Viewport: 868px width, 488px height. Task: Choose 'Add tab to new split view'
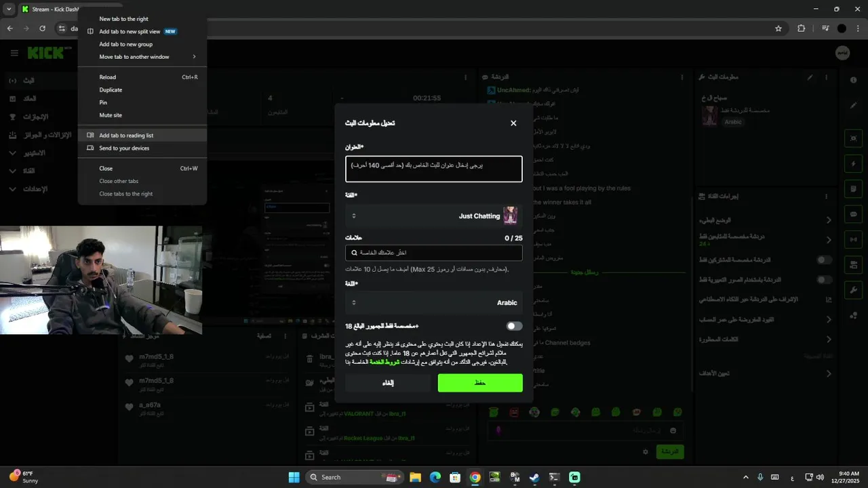click(142, 32)
